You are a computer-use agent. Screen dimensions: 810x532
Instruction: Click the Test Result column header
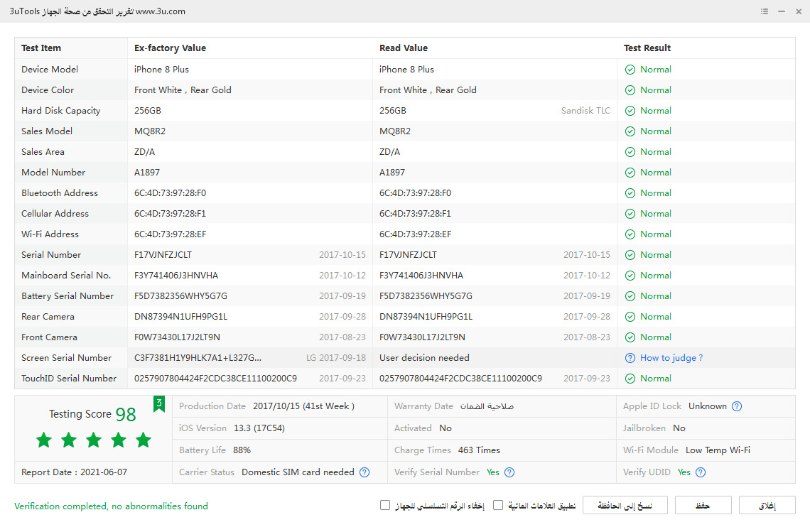click(647, 48)
